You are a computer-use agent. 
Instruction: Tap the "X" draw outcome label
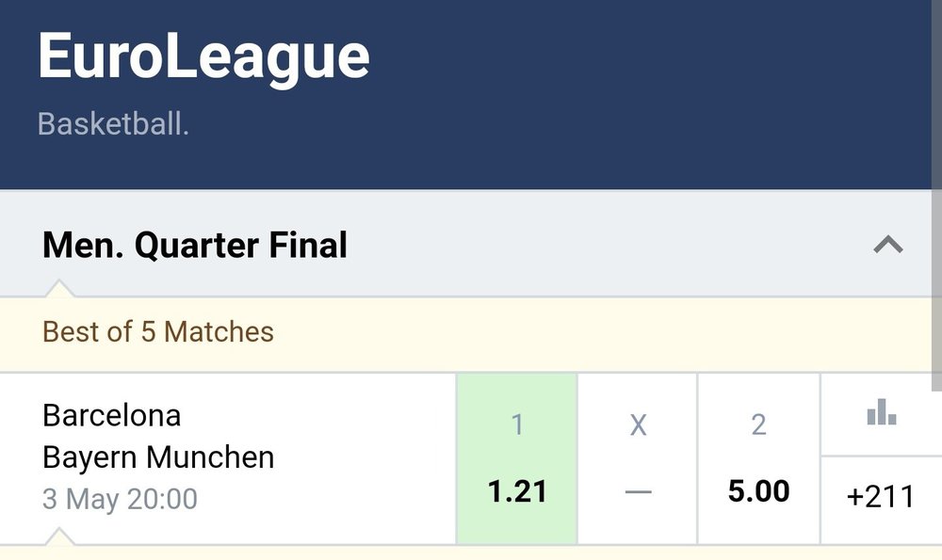tap(638, 425)
